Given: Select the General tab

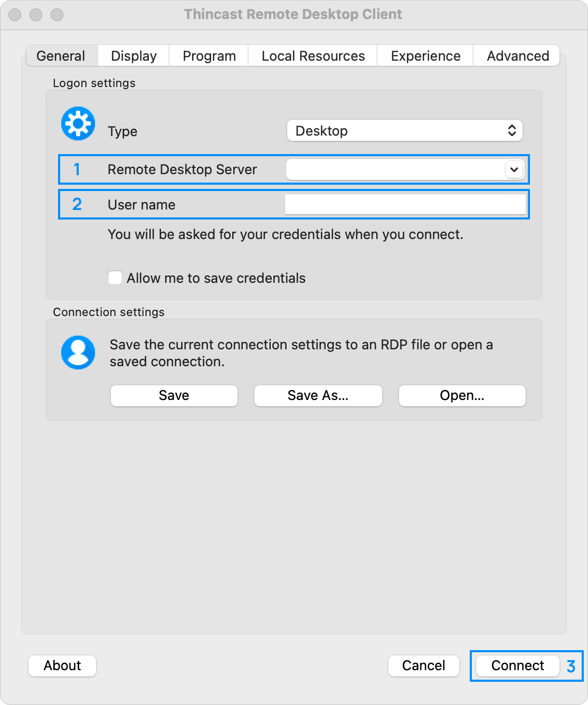Looking at the screenshot, I should pyautogui.click(x=61, y=56).
